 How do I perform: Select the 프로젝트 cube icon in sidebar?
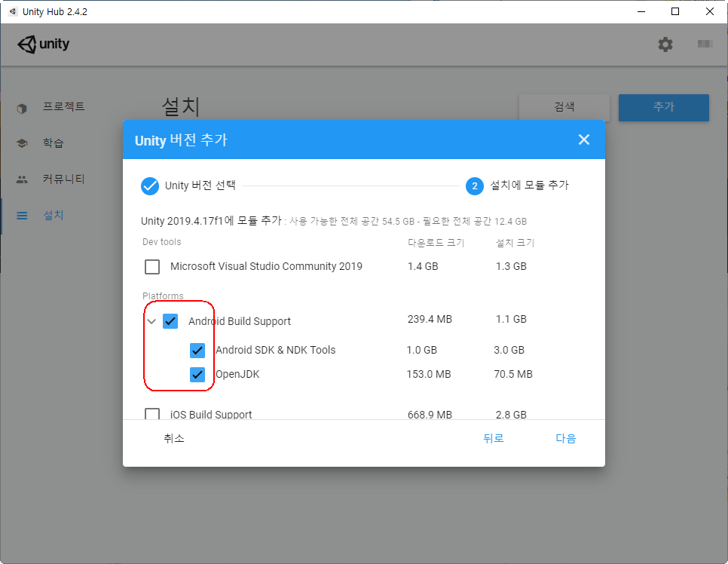(x=22, y=109)
